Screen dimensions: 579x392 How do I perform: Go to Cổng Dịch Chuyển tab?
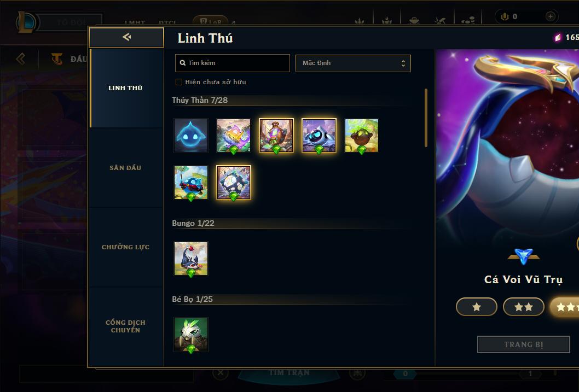coord(125,326)
